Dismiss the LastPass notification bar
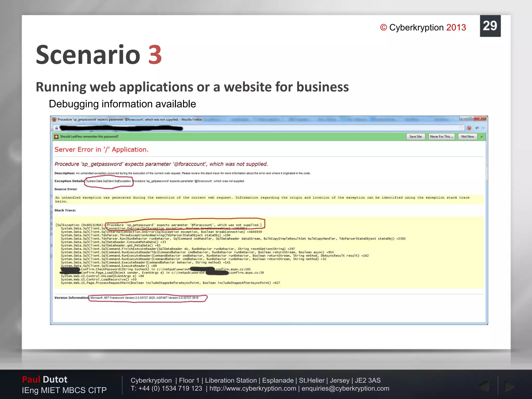This screenshot has height=399, width=532. point(482,137)
